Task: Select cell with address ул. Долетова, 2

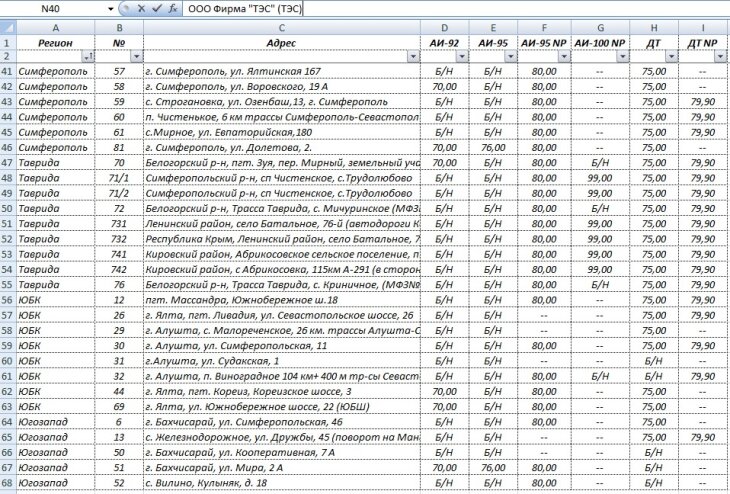Action: [x=282, y=147]
